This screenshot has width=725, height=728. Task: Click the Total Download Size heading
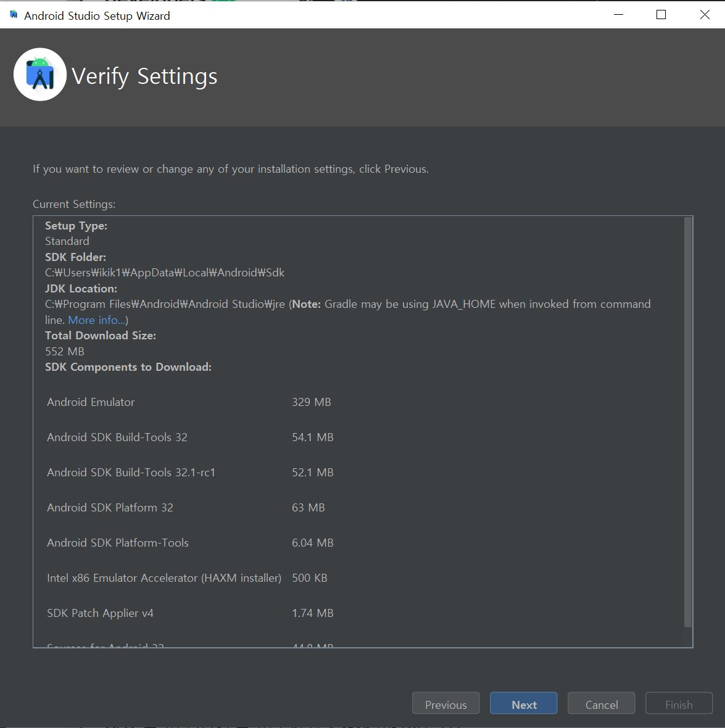(x=101, y=336)
